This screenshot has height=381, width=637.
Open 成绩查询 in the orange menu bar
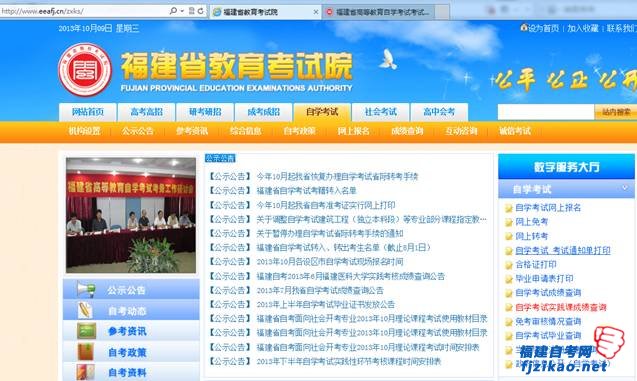coord(407,131)
